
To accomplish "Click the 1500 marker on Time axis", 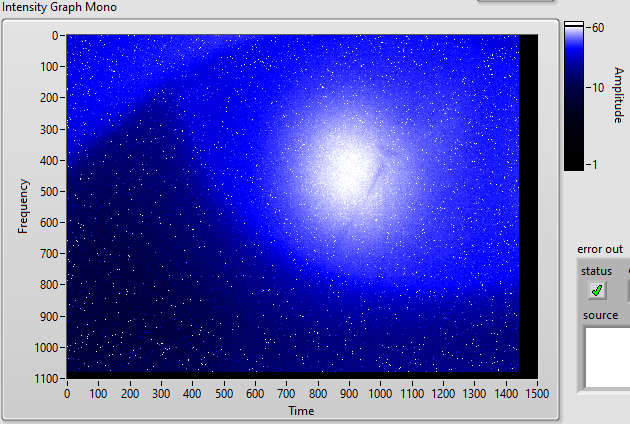I will coord(537,393).
